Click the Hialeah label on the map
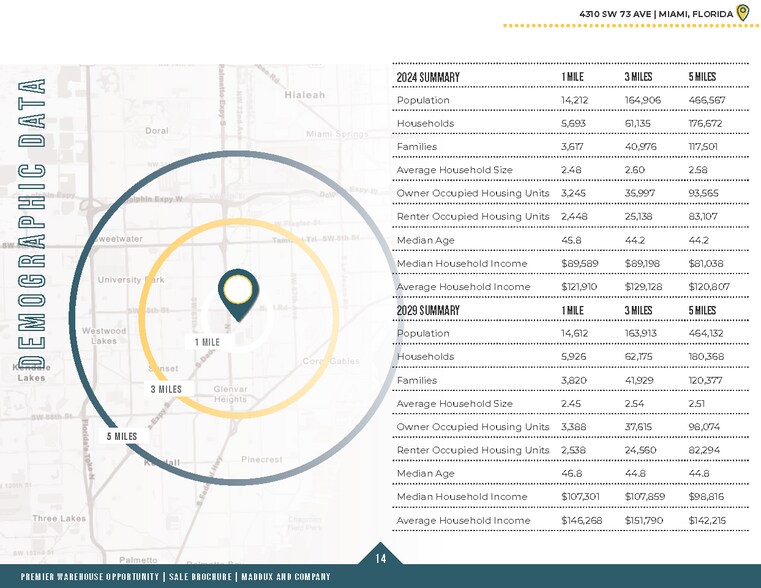Screen dimensions: 761x588 tap(304, 95)
